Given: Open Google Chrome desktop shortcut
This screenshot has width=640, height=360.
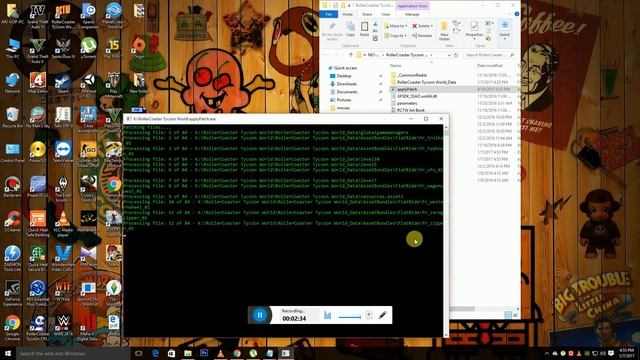Looking at the screenshot, I should (x=12, y=328).
